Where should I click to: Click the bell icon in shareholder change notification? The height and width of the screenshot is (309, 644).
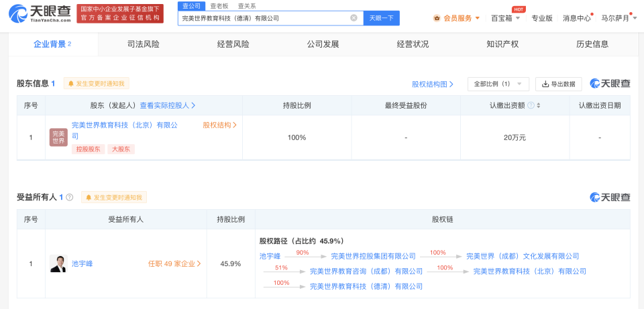click(x=71, y=84)
